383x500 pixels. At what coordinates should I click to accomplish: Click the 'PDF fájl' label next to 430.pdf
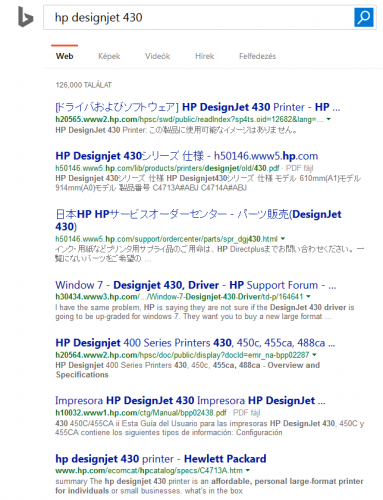tap(299, 168)
